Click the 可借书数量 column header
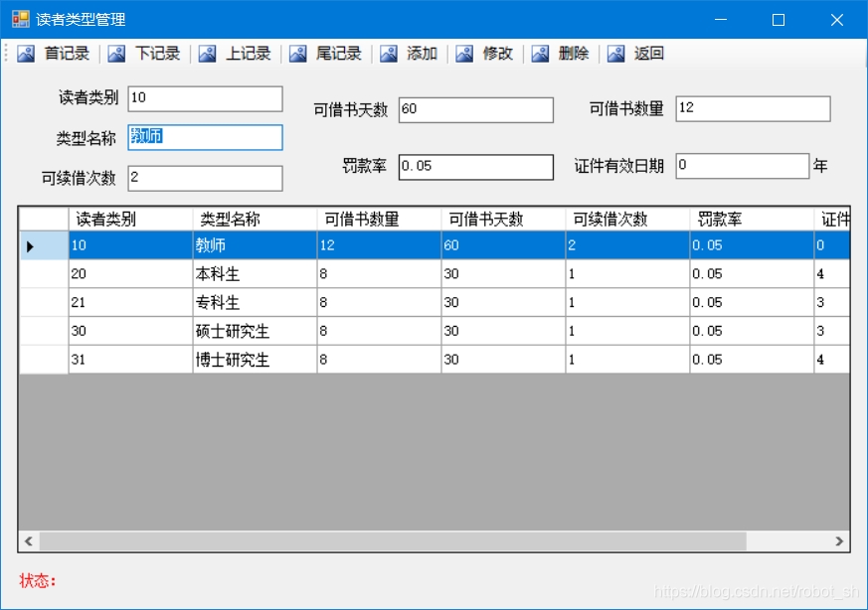Screen dimensions: 868x610 coord(379,220)
